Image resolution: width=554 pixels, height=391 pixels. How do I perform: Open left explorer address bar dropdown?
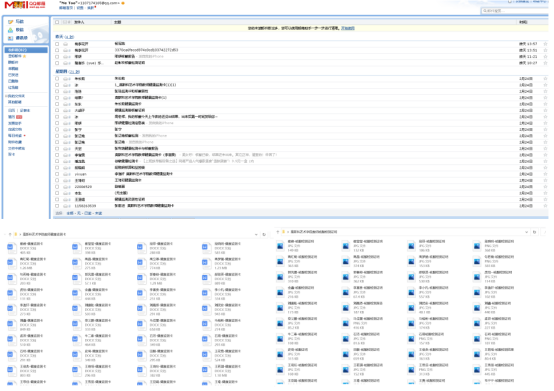pos(256,235)
